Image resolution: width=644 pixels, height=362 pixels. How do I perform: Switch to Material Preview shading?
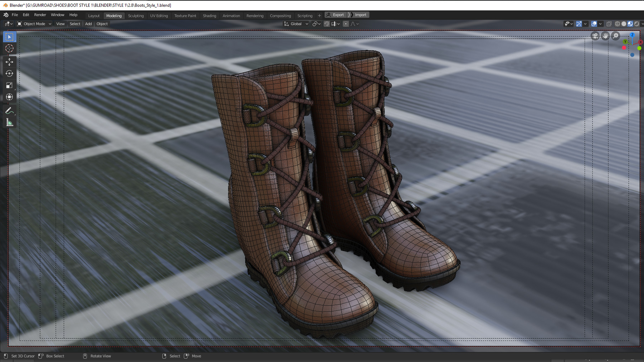point(630,24)
